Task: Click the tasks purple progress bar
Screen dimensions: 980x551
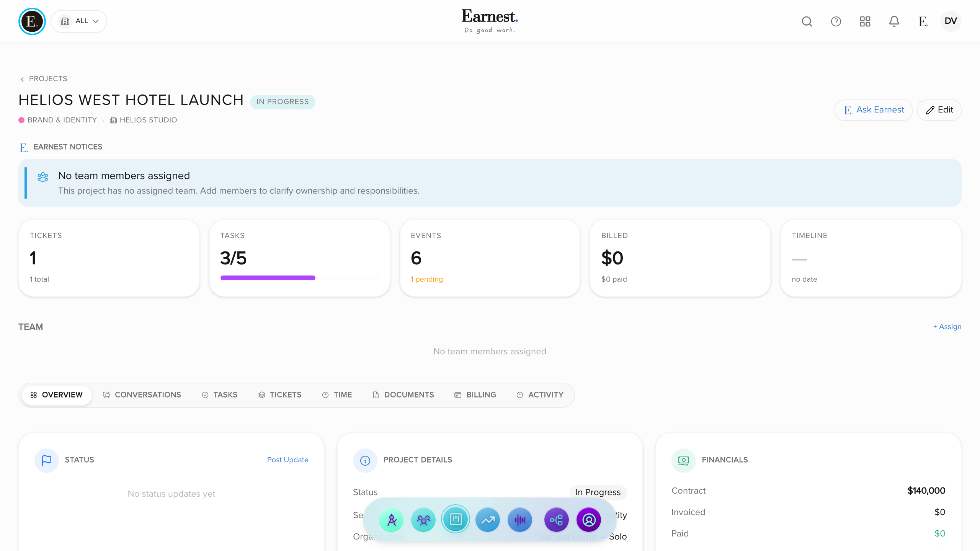Action: coord(268,278)
